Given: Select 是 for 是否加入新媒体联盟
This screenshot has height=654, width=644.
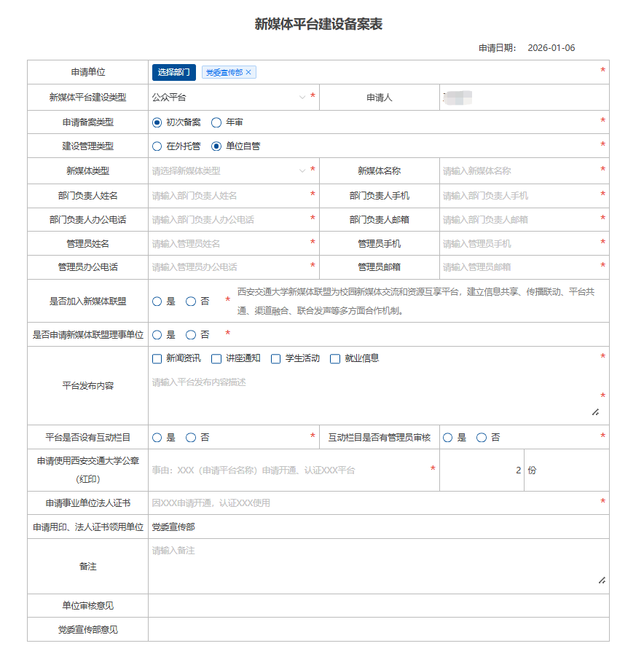Looking at the screenshot, I should (x=157, y=301).
